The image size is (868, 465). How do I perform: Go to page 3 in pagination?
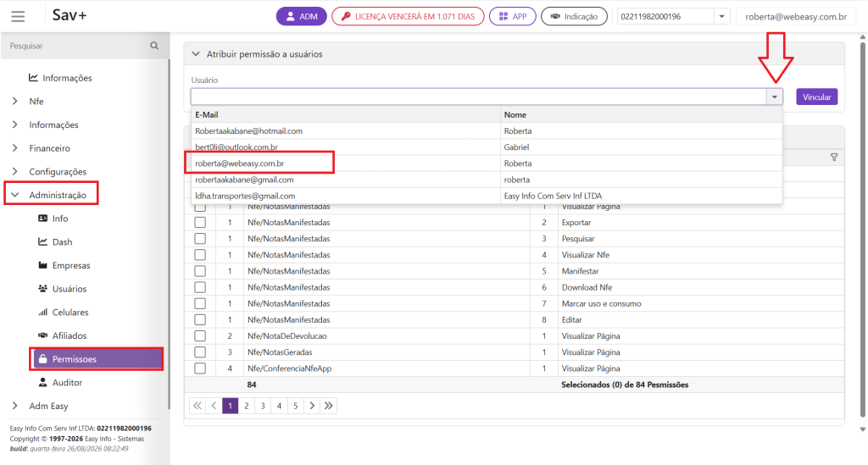[x=263, y=406]
